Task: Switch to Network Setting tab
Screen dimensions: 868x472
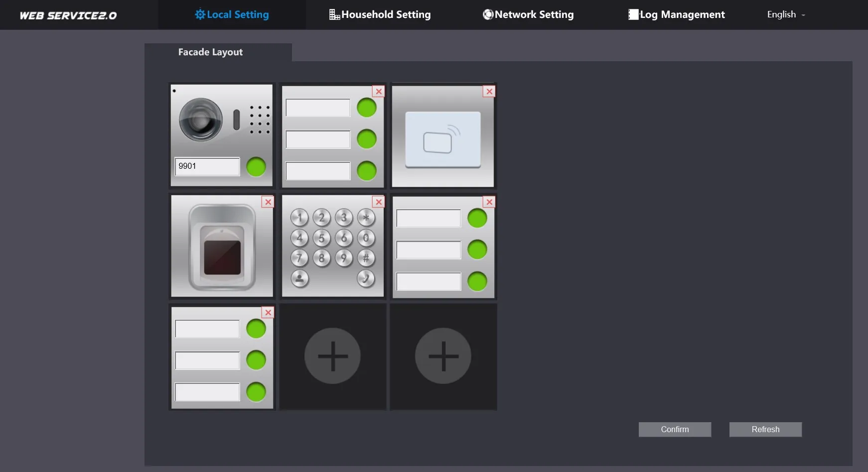Action: [528, 15]
